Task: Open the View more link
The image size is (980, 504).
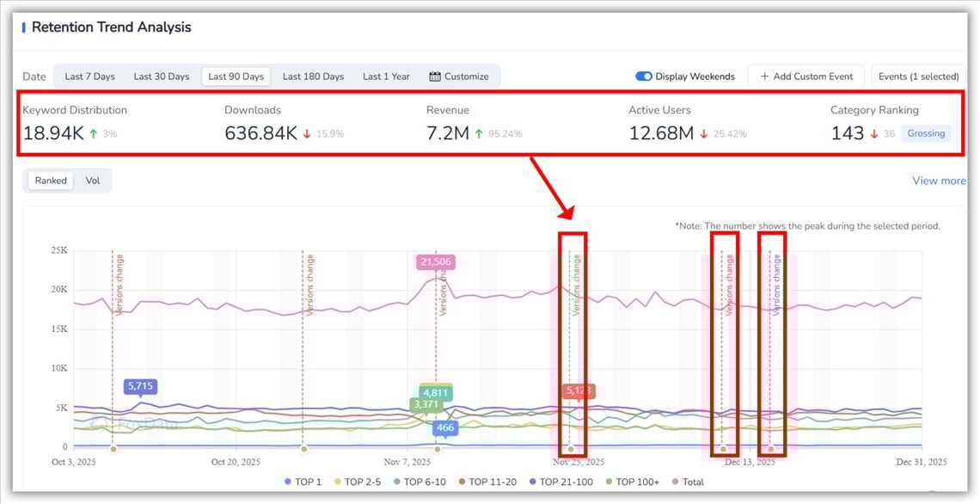Action: tap(939, 181)
